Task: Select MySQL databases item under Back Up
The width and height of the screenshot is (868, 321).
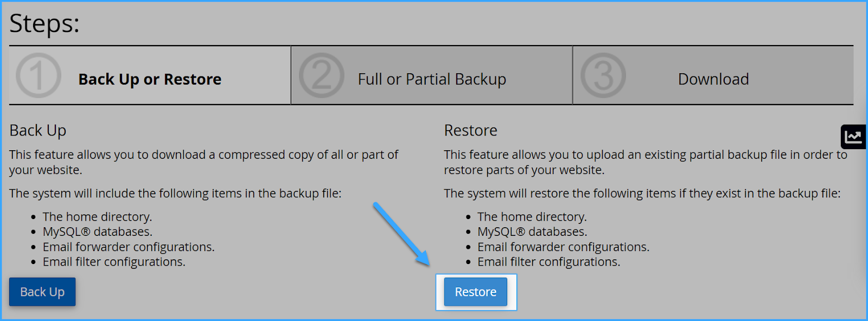Action: click(x=98, y=232)
